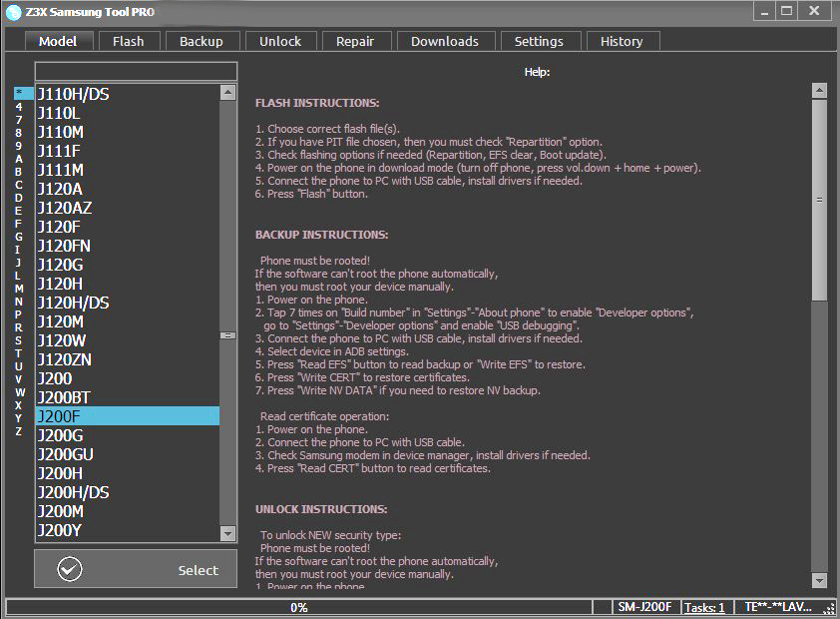Filter models by letter A
This screenshot has height=619, width=840.
(x=19, y=159)
